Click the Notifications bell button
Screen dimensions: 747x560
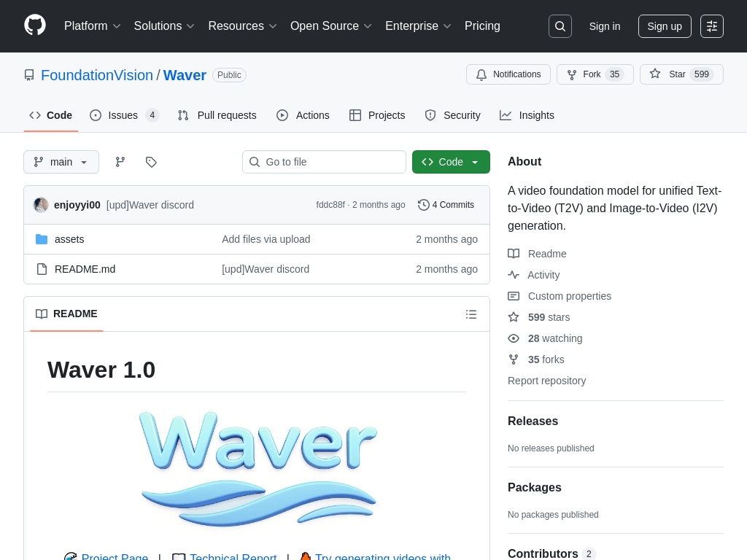508,74
